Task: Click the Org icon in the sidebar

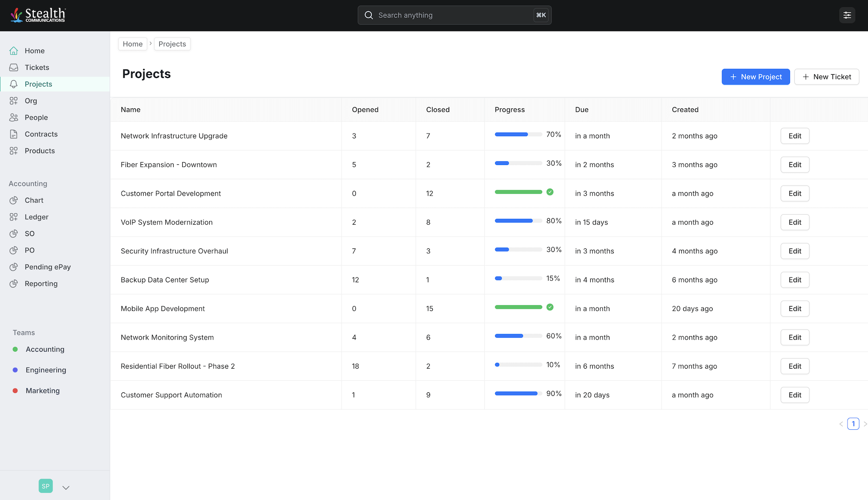Action: click(13, 101)
